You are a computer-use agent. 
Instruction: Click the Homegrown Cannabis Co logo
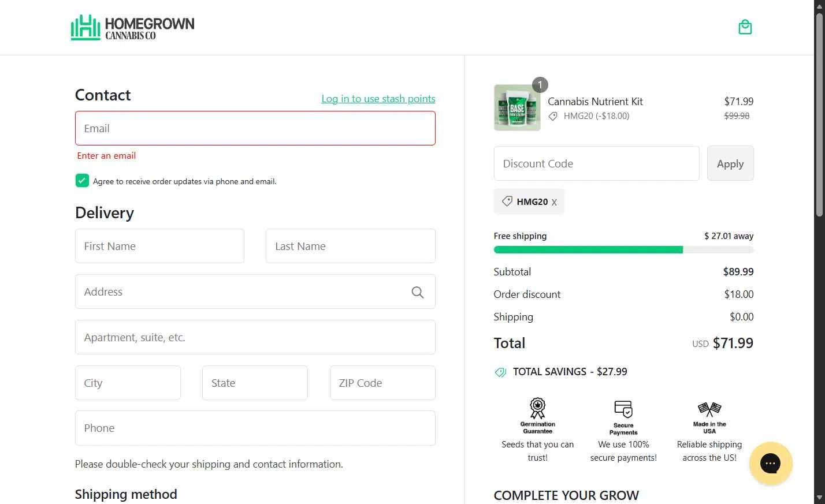(x=132, y=28)
